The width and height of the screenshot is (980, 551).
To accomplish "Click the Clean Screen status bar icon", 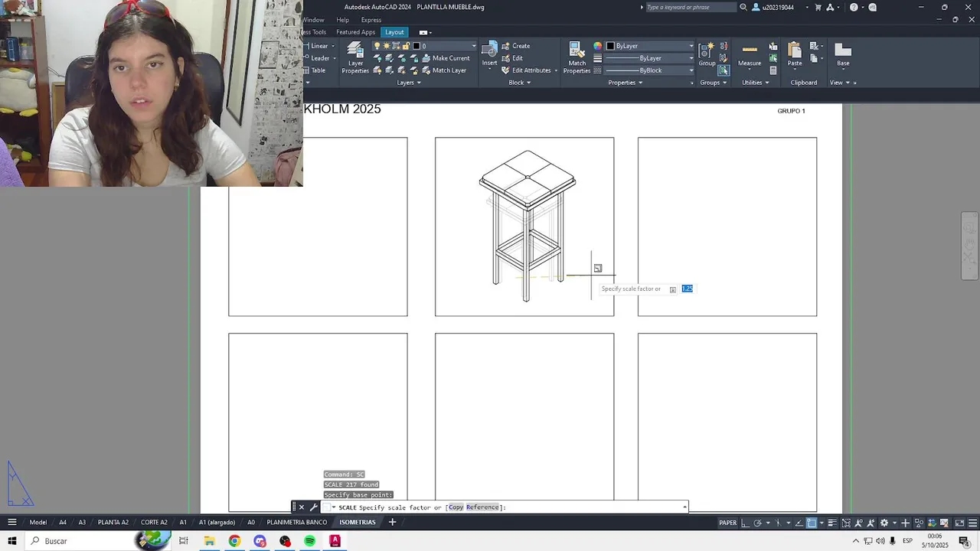I will pyautogui.click(x=959, y=523).
